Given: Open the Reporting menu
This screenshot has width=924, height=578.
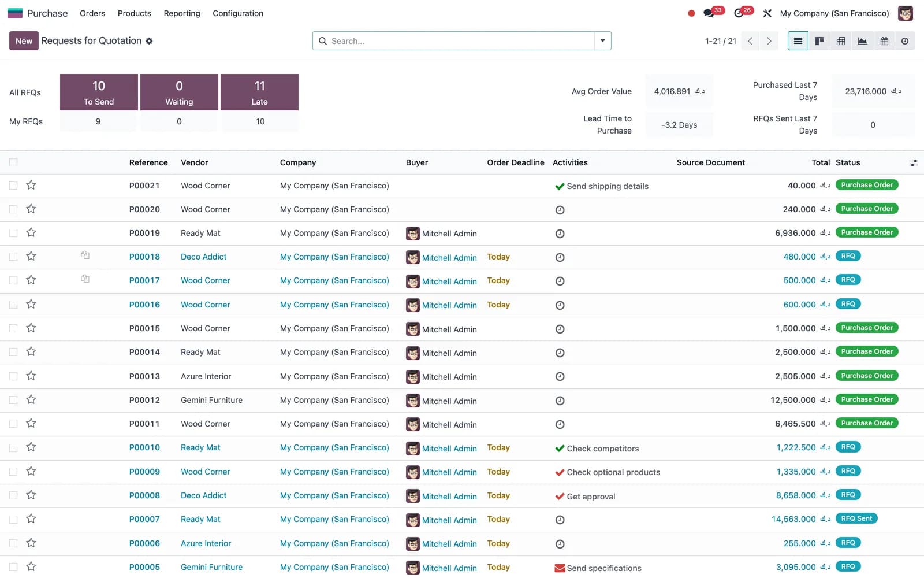Looking at the screenshot, I should (182, 13).
